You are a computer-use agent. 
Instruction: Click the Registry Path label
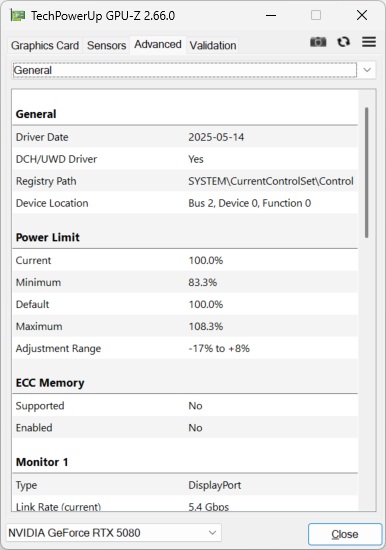point(46,181)
